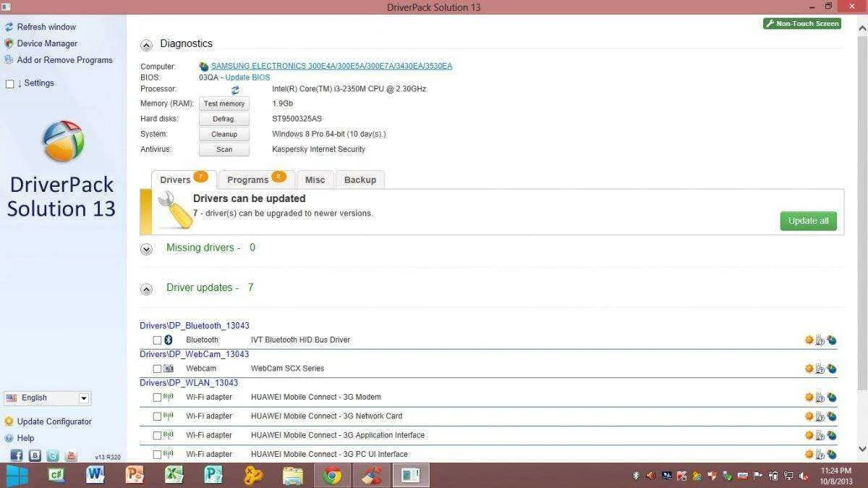Open File Explorer from taskbar
Image resolution: width=868 pixels, height=488 pixels.
point(292,475)
